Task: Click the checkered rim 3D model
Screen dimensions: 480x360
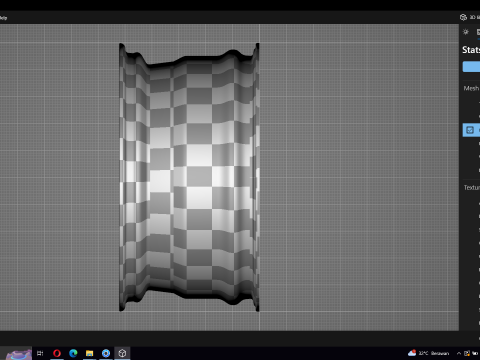Action: click(189, 177)
